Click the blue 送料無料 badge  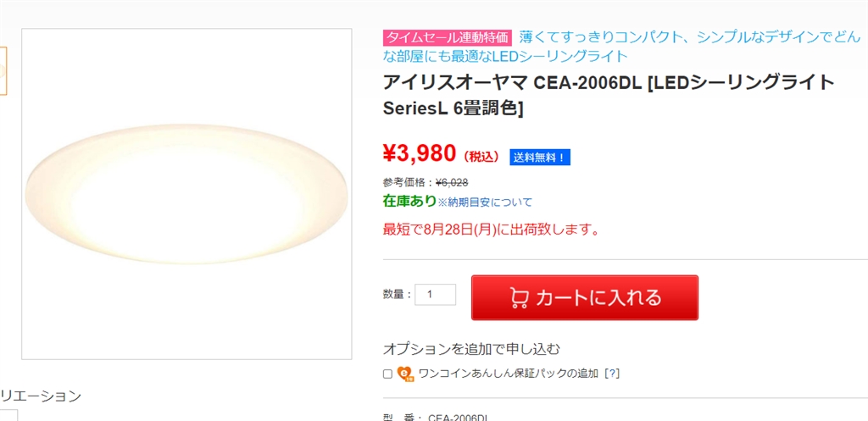coord(540,157)
